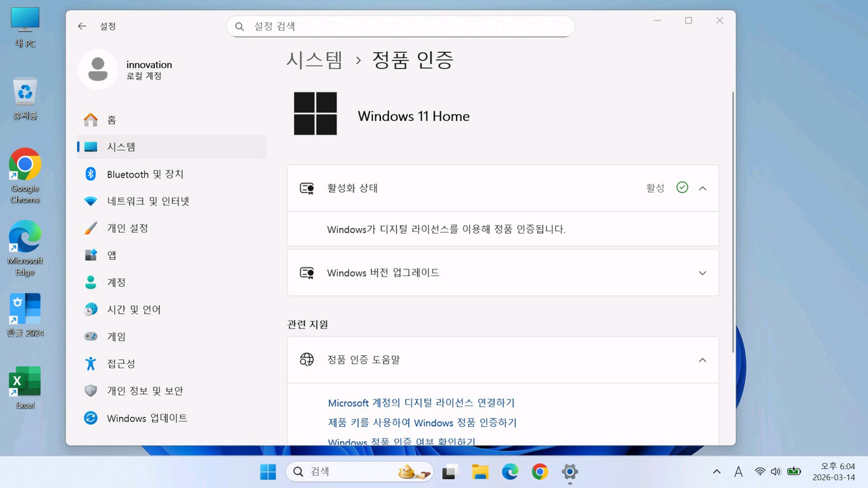The width and height of the screenshot is (868, 488).
Task: Collapse the 정품 인증 도움말 section
Action: click(702, 359)
